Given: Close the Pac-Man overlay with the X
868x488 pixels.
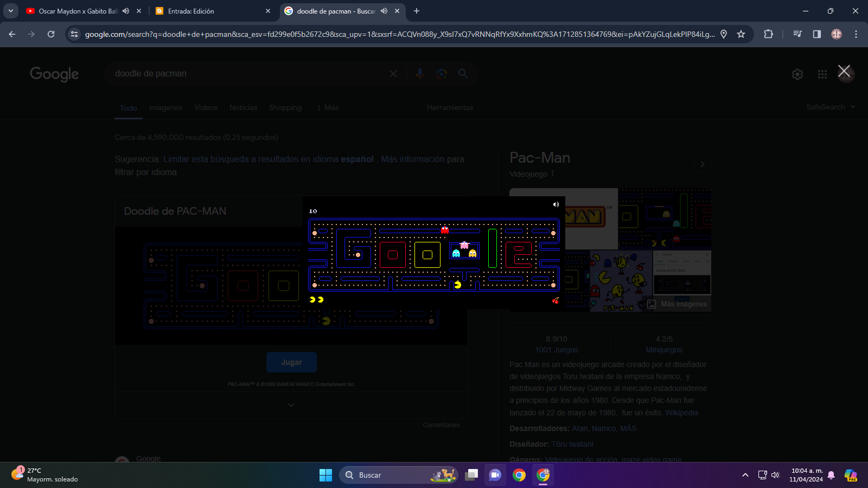Looking at the screenshot, I should 844,71.
